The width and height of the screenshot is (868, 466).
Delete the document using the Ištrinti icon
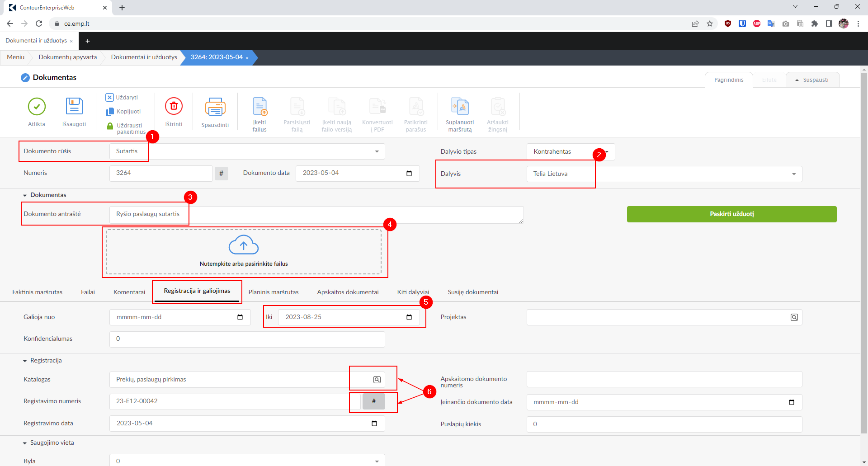point(174,107)
